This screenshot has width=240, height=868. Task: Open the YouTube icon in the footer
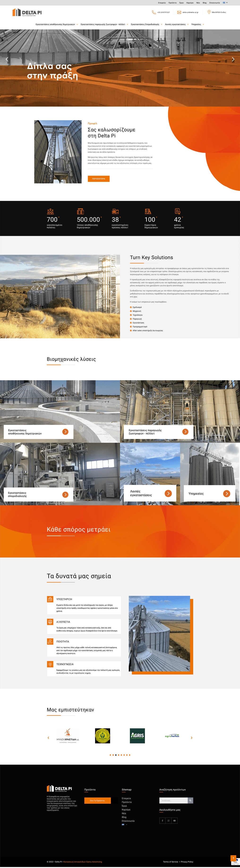point(174,820)
